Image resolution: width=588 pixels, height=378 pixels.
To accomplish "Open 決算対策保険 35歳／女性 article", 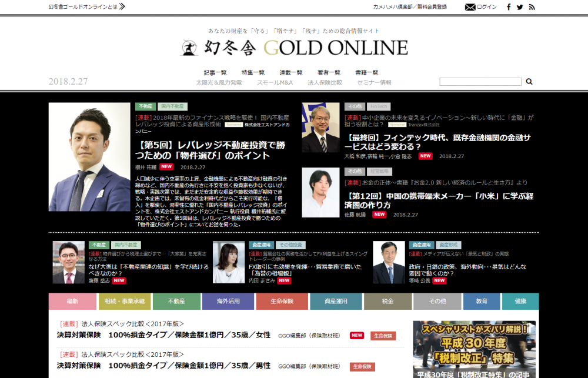I will 164,335.
